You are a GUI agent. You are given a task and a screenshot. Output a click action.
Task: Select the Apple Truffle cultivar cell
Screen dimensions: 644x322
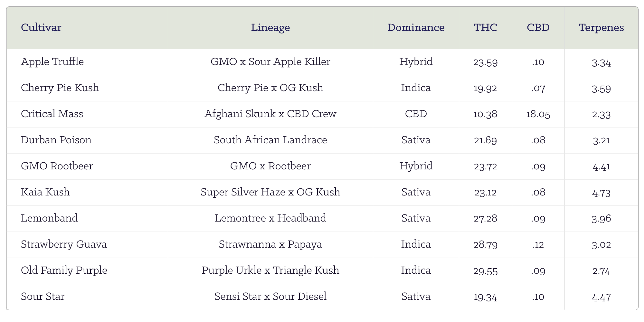point(52,62)
